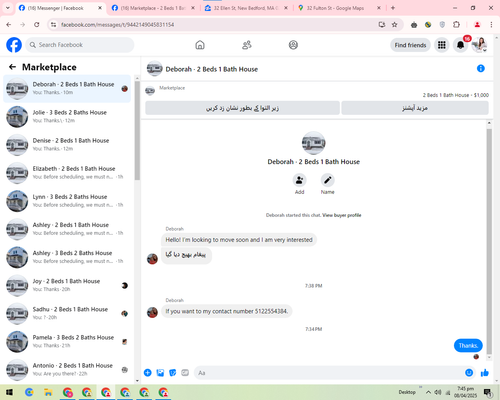Open the Pamela - 3 Beds 2 Baths House chat

pyautogui.click(x=67, y=341)
